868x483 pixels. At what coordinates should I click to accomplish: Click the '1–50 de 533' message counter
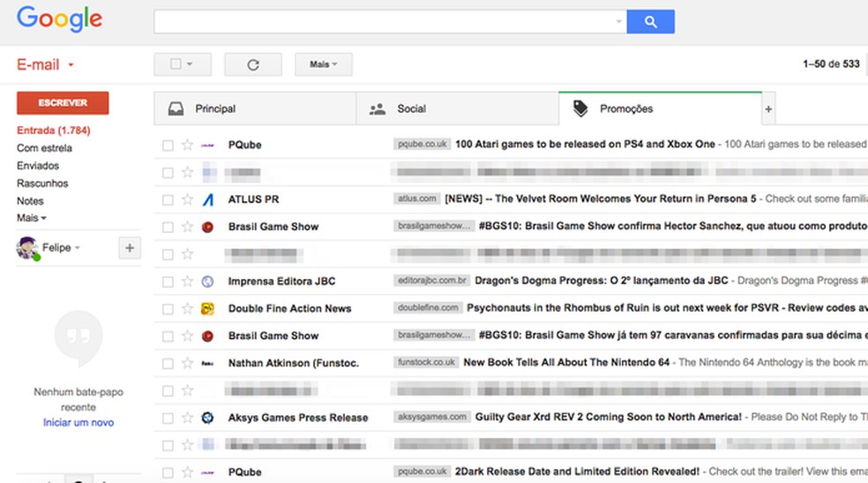[831, 64]
